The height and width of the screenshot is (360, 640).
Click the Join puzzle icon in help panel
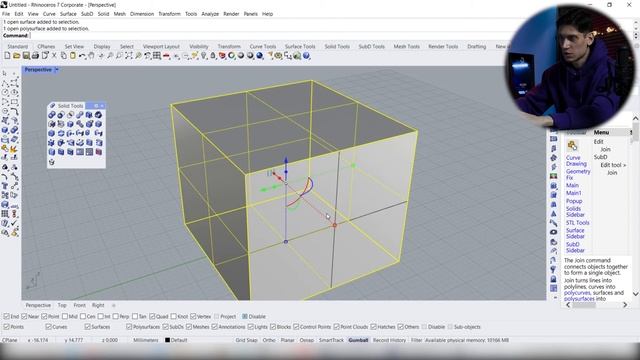pyautogui.click(x=572, y=145)
